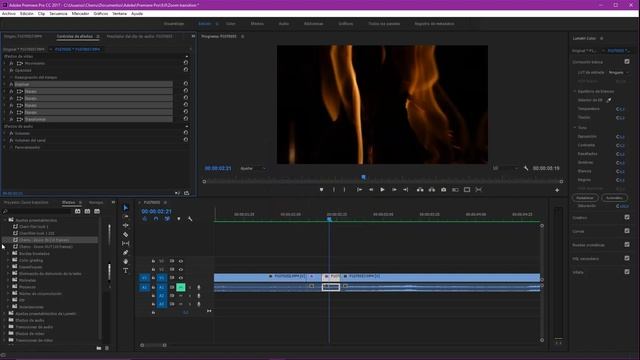Open the Secuencia menu

point(58,13)
